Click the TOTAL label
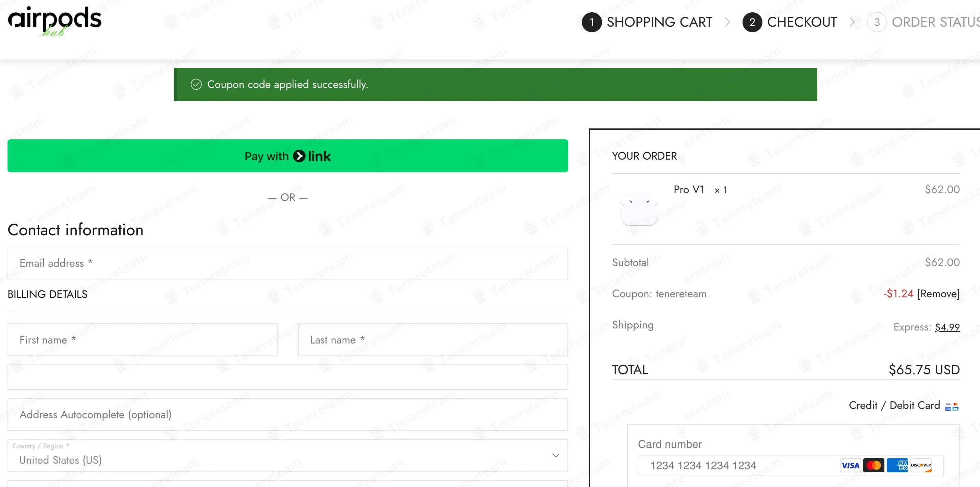 (630, 370)
